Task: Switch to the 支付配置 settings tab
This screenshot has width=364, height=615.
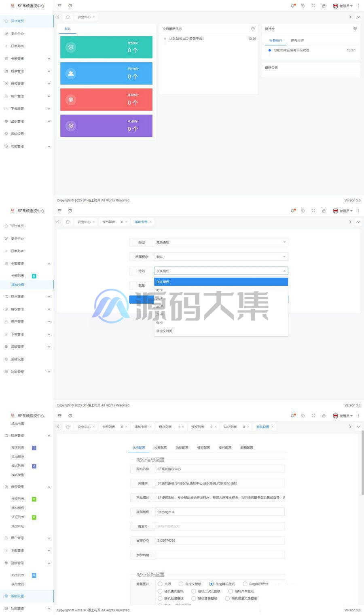Action: pos(225,447)
